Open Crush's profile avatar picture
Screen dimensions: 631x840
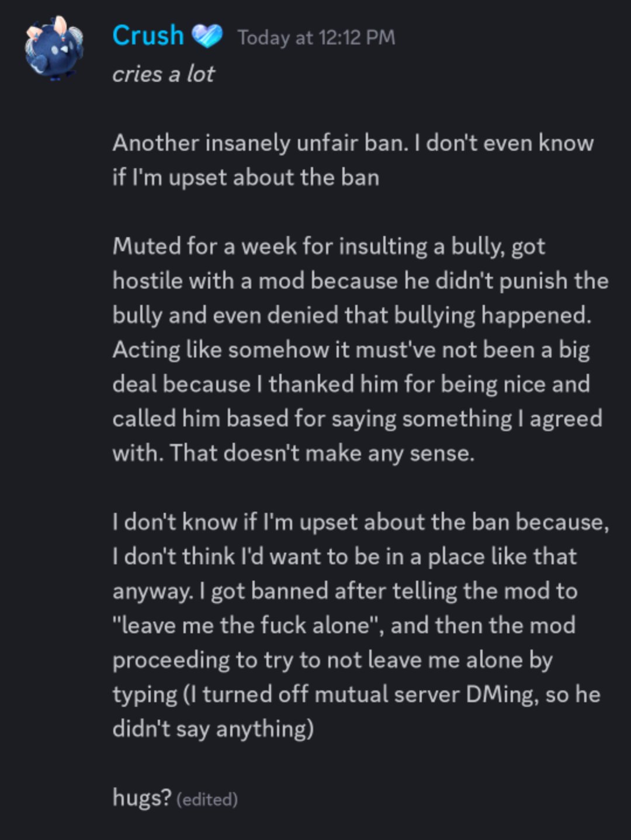point(54,48)
